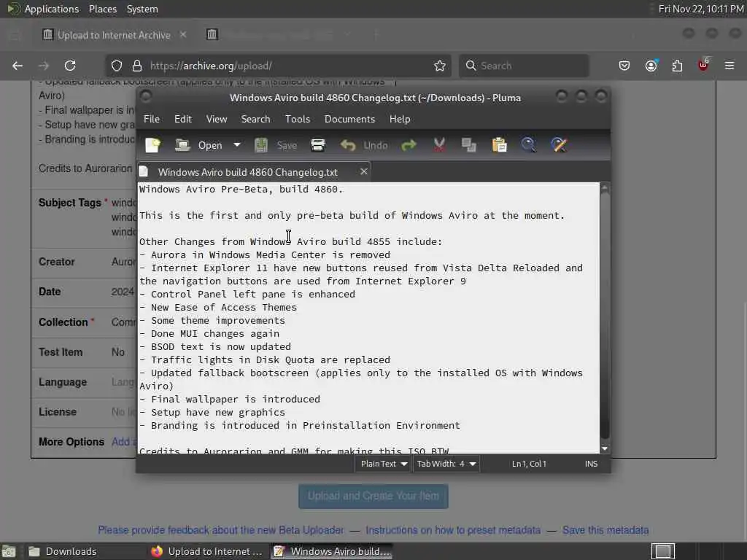The height and width of the screenshot is (560, 747).
Task: Open Firefox tracking protection shield icon
Action: click(x=117, y=66)
